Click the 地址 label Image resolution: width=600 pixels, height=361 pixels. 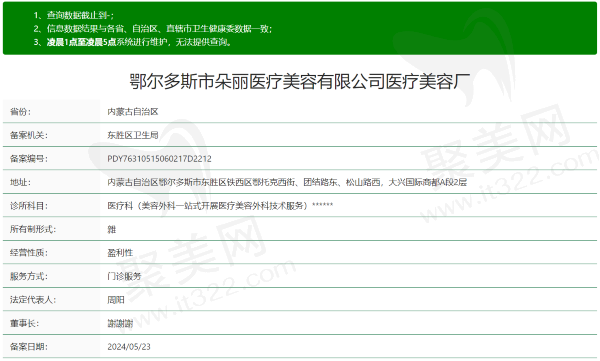(x=20, y=182)
